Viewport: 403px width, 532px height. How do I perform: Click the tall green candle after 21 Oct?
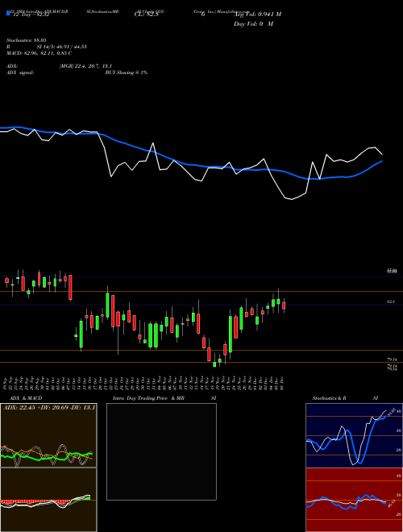tap(107, 305)
